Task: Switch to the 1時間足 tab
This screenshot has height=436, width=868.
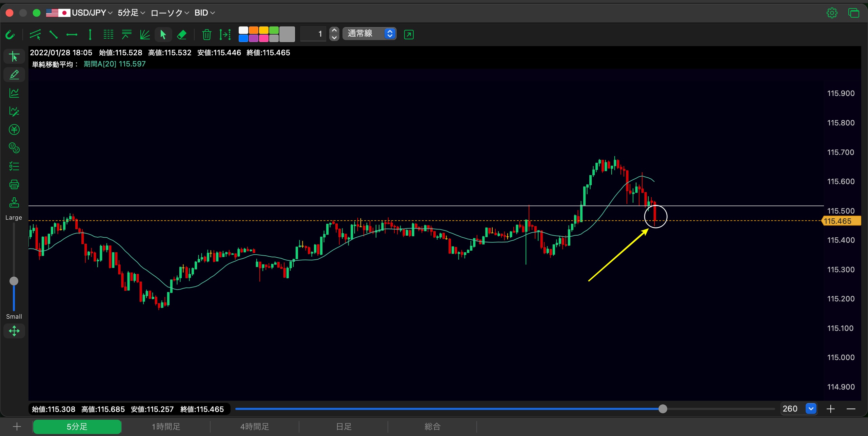Action: pos(166,427)
